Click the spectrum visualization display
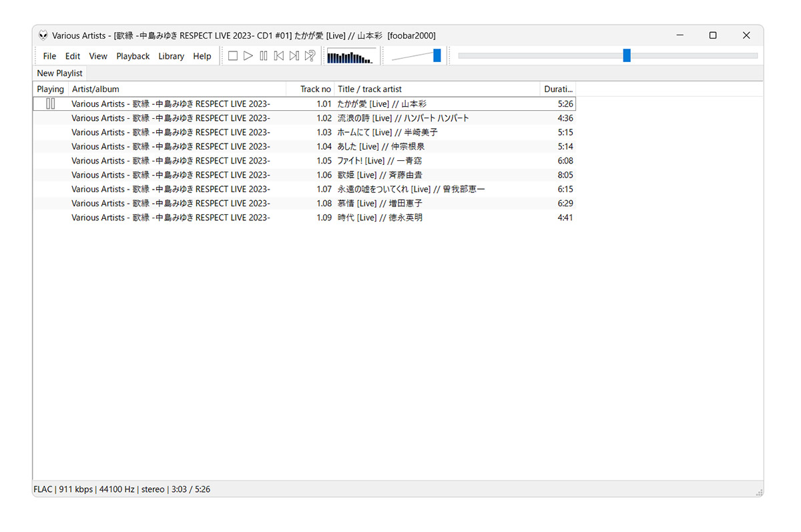Image resolution: width=801 pixels, height=532 pixels. (x=351, y=56)
